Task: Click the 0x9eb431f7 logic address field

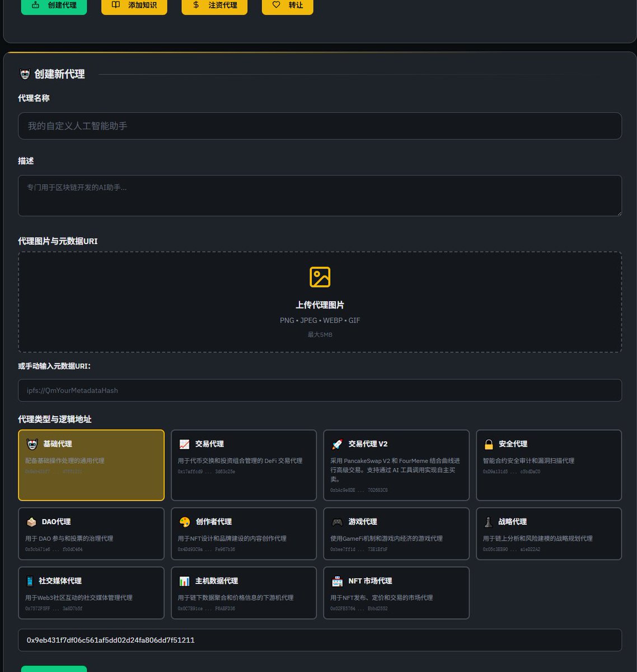Action: [320, 640]
